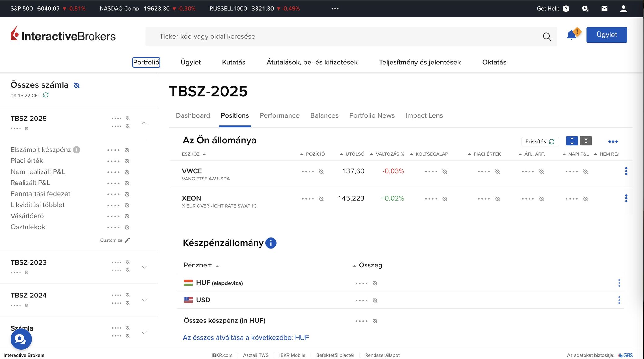The width and height of the screenshot is (644, 359).
Task: Open the Portfólió main menu
Action: point(146,62)
